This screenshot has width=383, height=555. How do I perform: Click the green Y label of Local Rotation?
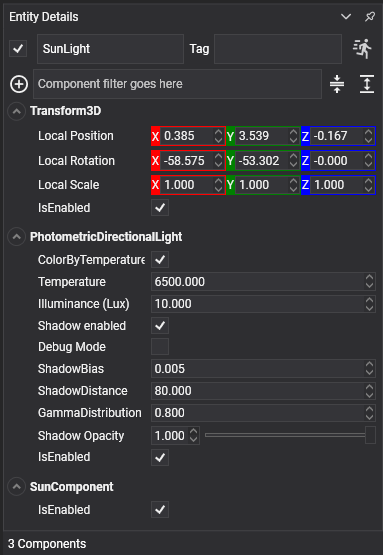[230, 161]
